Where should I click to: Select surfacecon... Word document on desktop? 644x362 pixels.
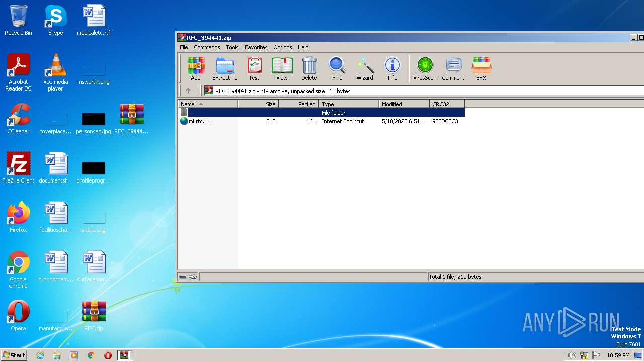pyautogui.click(x=94, y=266)
